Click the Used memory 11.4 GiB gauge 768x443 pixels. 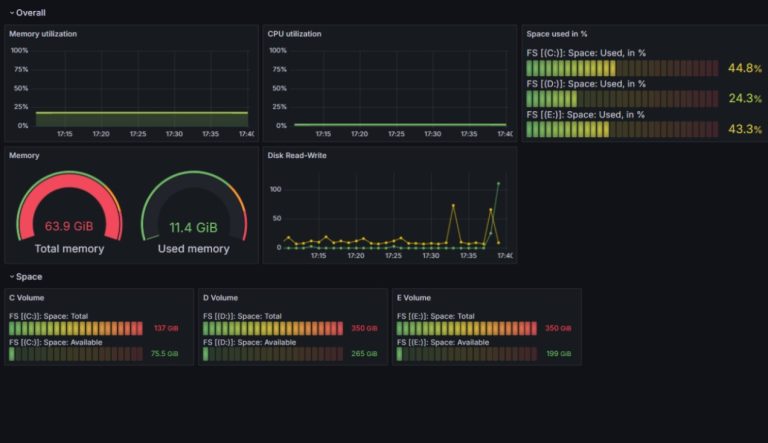[193, 215]
